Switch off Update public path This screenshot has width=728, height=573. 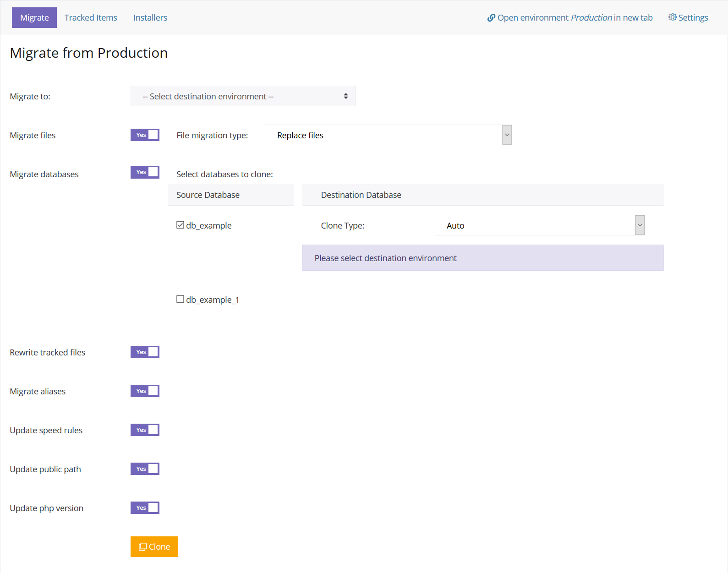pyautogui.click(x=145, y=469)
